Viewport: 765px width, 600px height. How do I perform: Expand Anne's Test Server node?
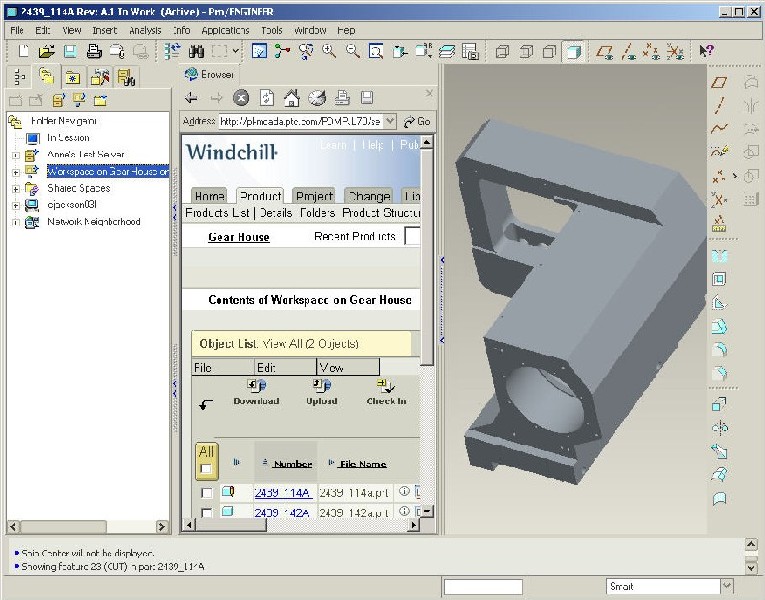click(x=16, y=155)
